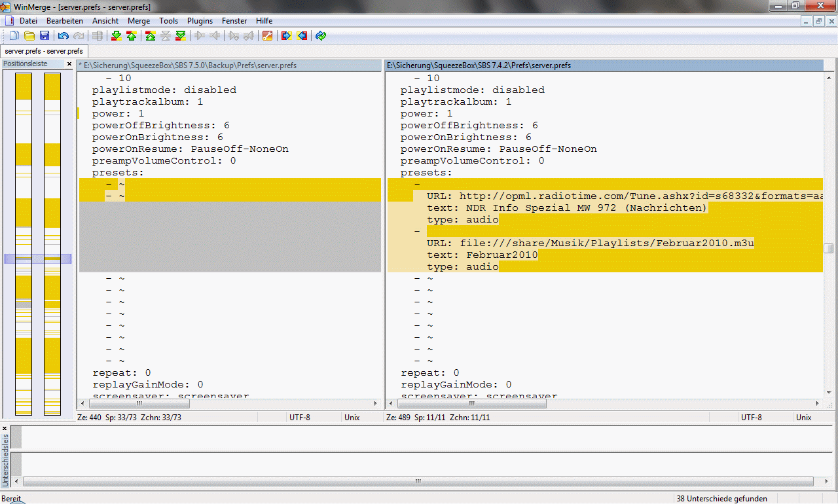The height and width of the screenshot is (504, 838).
Task: Open the Plugins menu
Action: (x=200, y=21)
